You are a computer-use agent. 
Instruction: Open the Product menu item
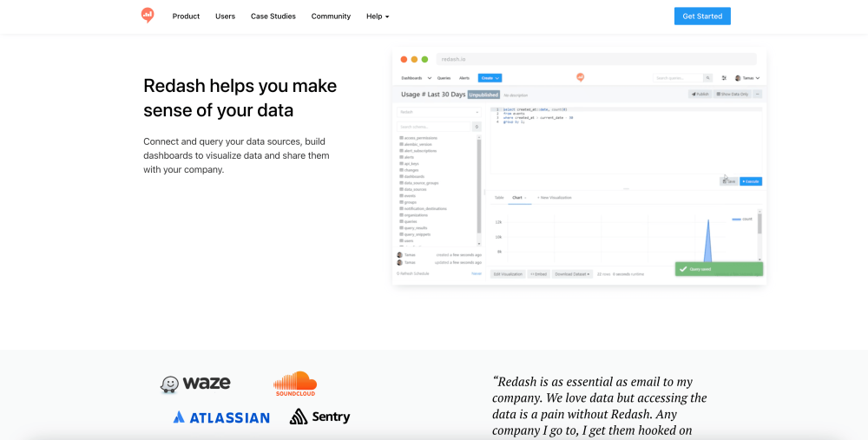(186, 16)
